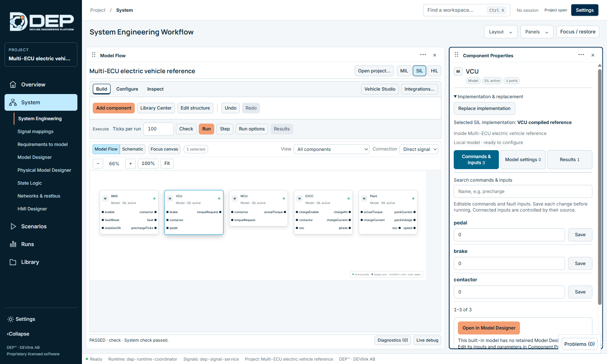
Task: Click the M badge next to VCU title
Action: (x=458, y=71)
